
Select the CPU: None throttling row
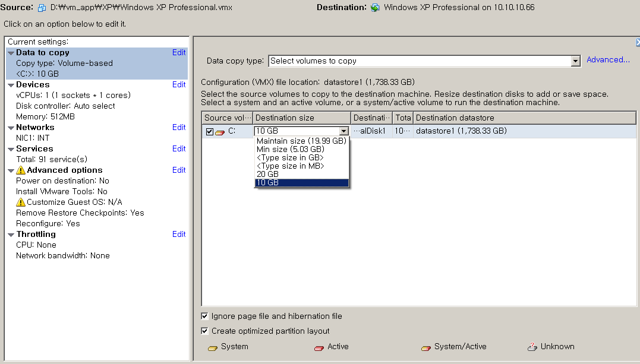point(36,245)
